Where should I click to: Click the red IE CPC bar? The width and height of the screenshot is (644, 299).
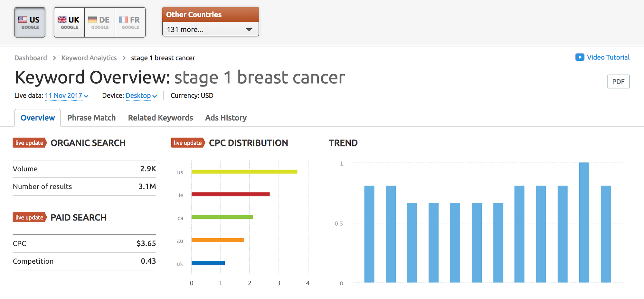tap(230, 194)
